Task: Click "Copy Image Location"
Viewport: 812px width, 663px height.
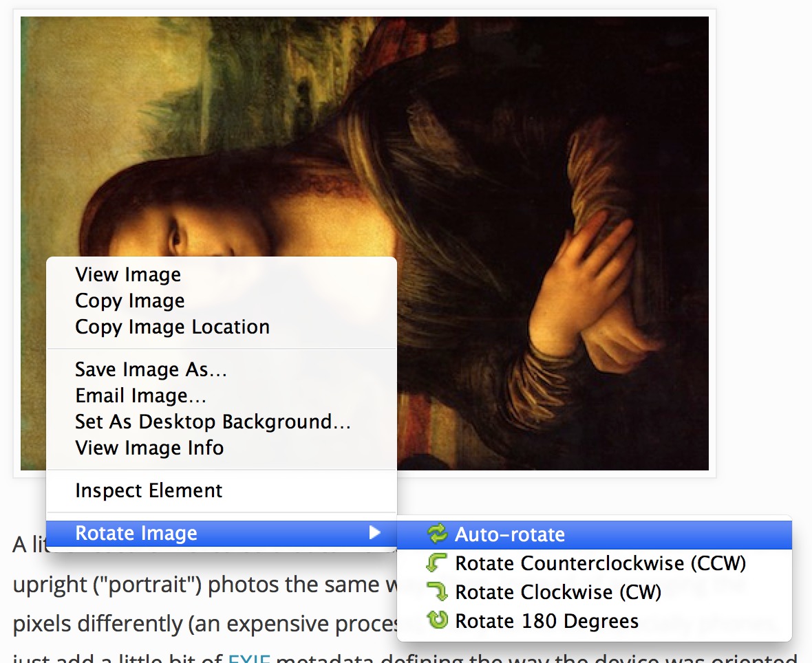Action: coord(171,327)
